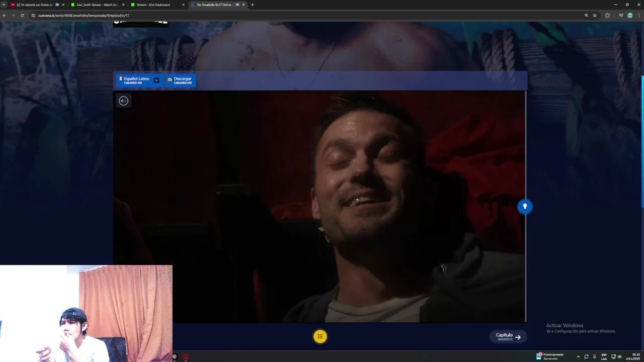Toggle the lightbulb lights-off button

pos(525,206)
